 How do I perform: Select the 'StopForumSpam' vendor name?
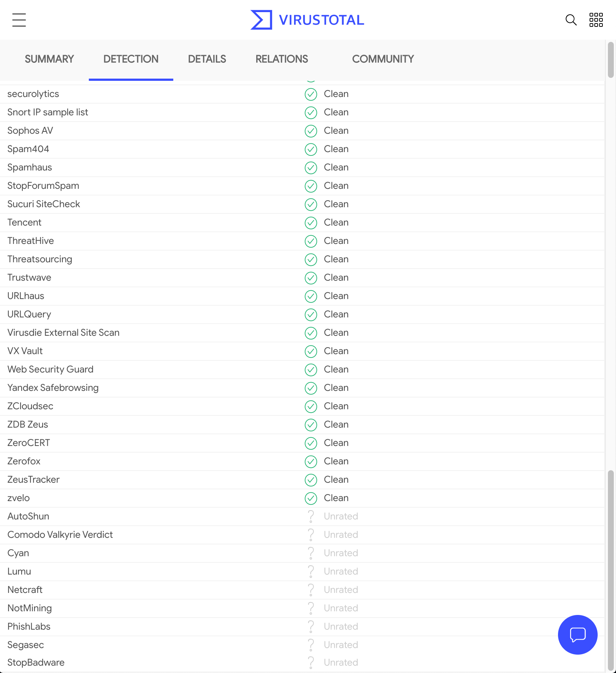43,186
